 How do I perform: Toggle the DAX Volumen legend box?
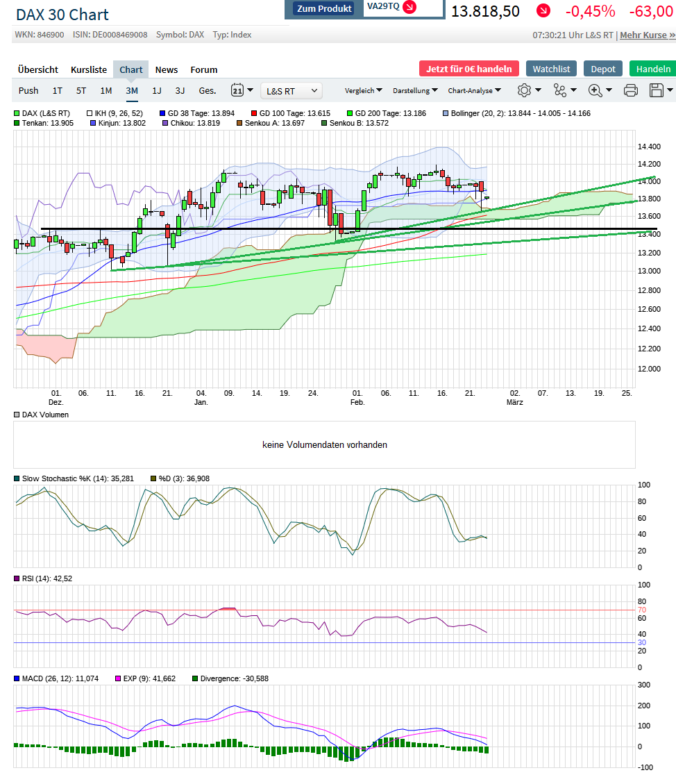point(17,415)
